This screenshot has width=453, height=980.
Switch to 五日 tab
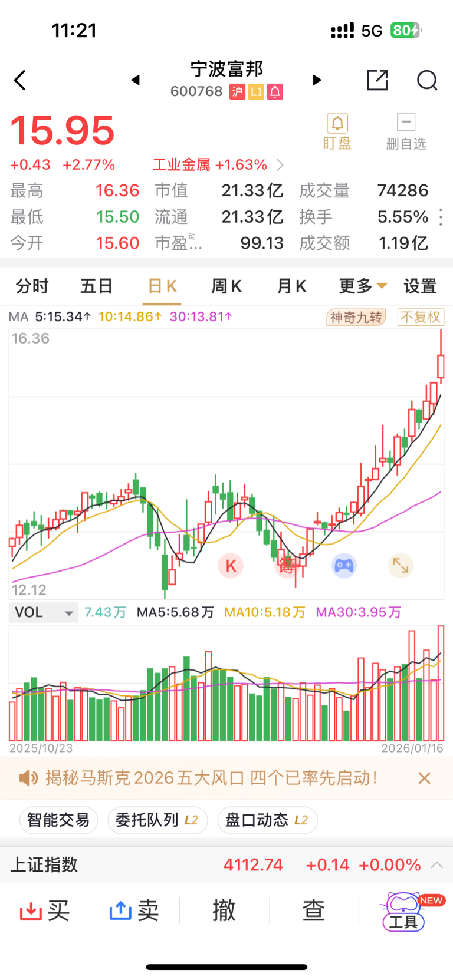(x=96, y=286)
